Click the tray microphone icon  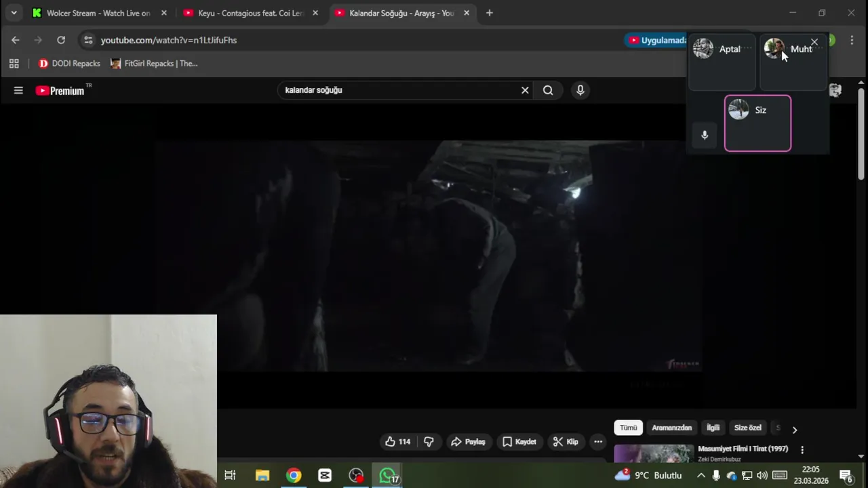(x=716, y=475)
